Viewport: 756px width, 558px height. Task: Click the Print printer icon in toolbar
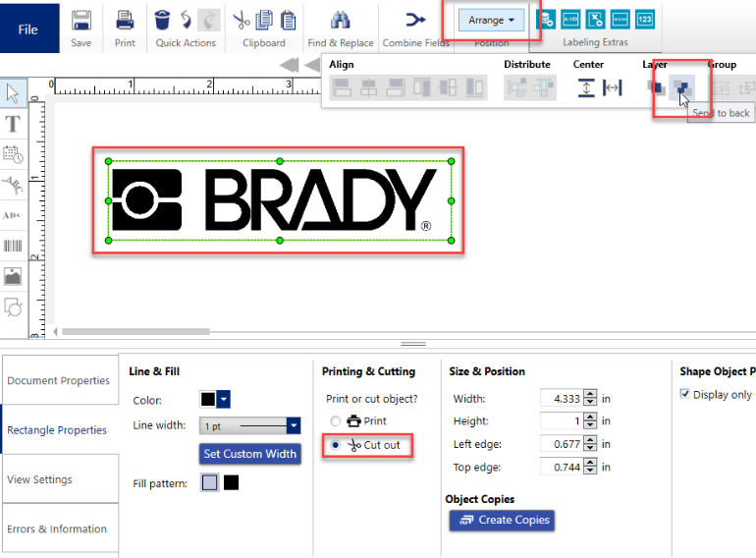click(125, 20)
